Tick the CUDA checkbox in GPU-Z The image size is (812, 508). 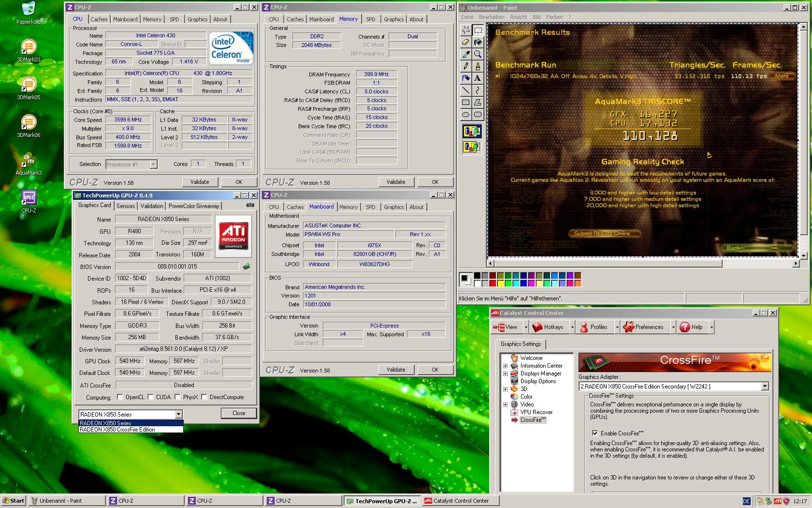tap(151, 397)
